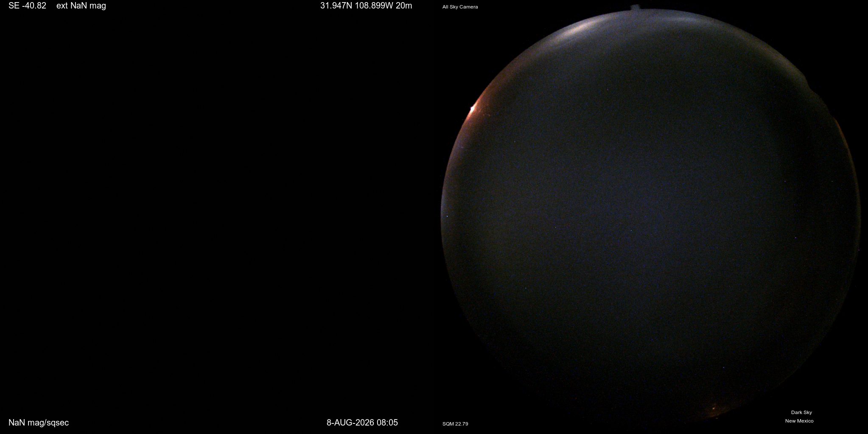The height and width of the screenshot is (434, 868).
Task: Click the coordinates "31.947N 108.899W 20m"
Action: pyautogui.click(x=366, y=6)
